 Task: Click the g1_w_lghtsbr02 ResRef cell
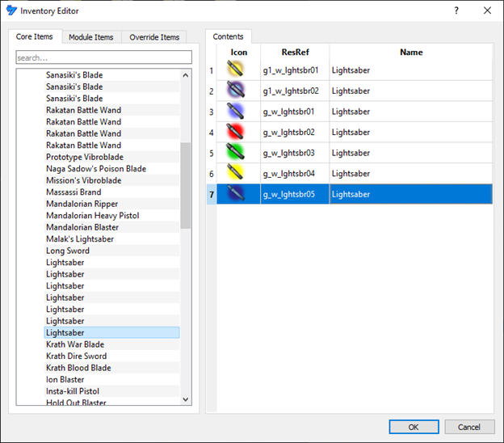click(295, 91)
